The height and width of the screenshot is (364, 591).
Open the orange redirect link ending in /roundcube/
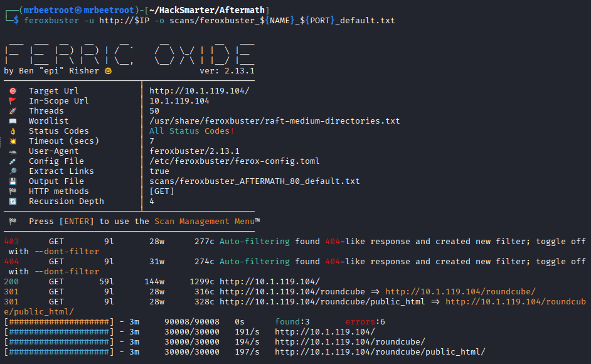461,292
